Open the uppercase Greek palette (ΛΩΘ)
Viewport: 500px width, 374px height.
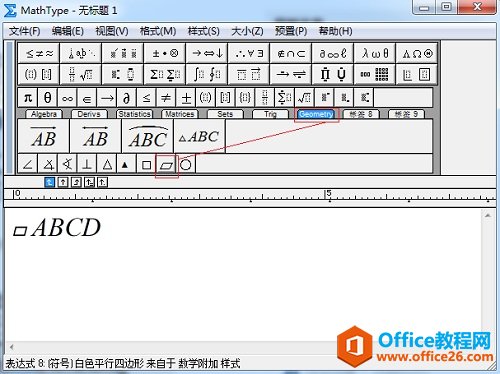point(417,53)
